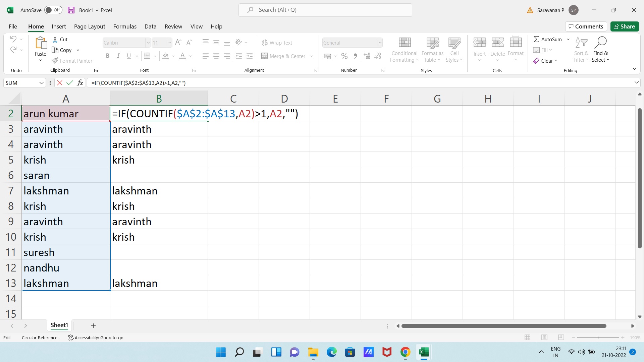
Task: Cancel formula entry with the X icon
Action: coord(60,83)
